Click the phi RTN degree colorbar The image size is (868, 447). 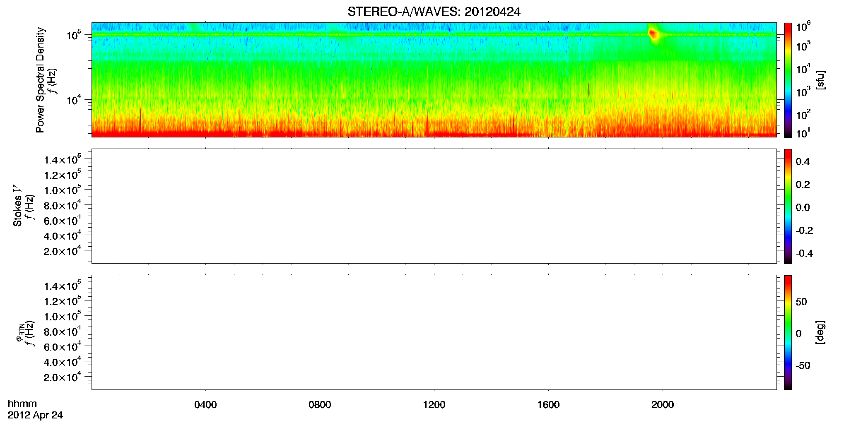click(x=788, y=332)
